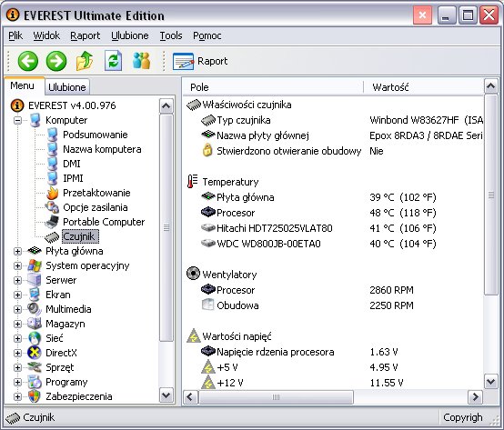Open the Widok menu
Screen dimensions: 504x430
(x=46, y=35)
